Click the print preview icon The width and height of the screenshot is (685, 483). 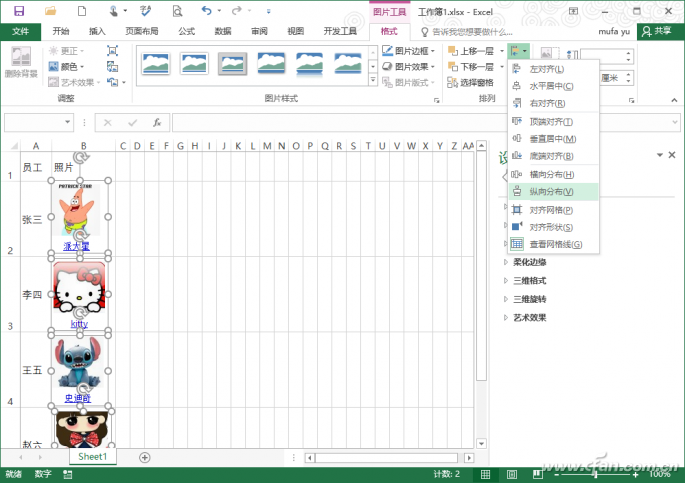[x=177, y=11]
